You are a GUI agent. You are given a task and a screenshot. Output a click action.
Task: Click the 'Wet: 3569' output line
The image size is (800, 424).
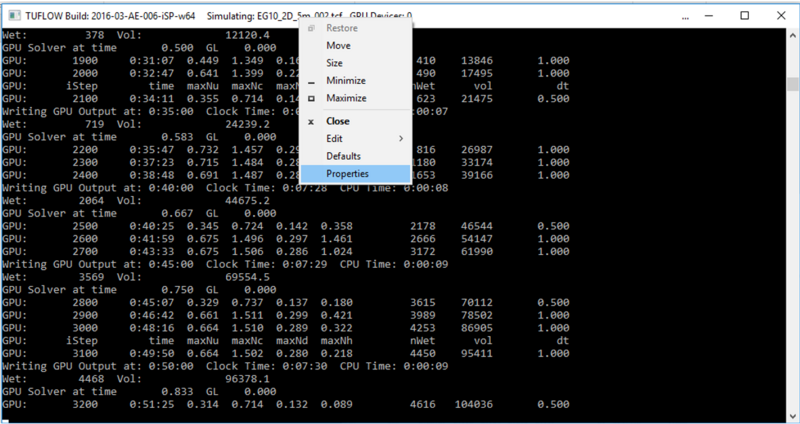click(x=136, y=277)
